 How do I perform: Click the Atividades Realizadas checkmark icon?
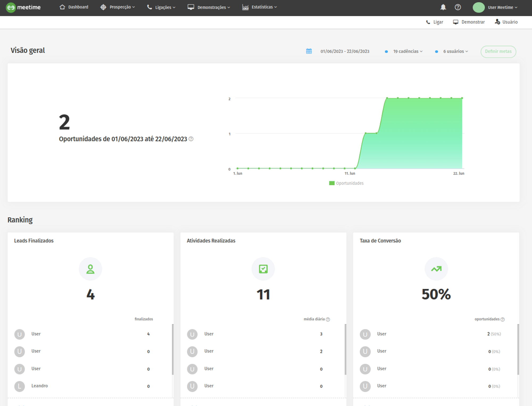click(x=263, y=269)
